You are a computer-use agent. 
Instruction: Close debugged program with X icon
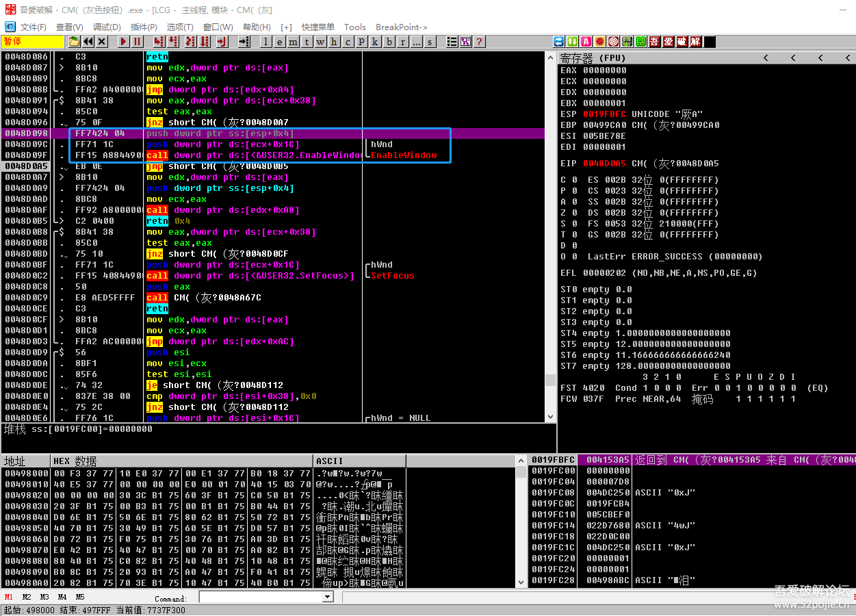pos(102,42)
